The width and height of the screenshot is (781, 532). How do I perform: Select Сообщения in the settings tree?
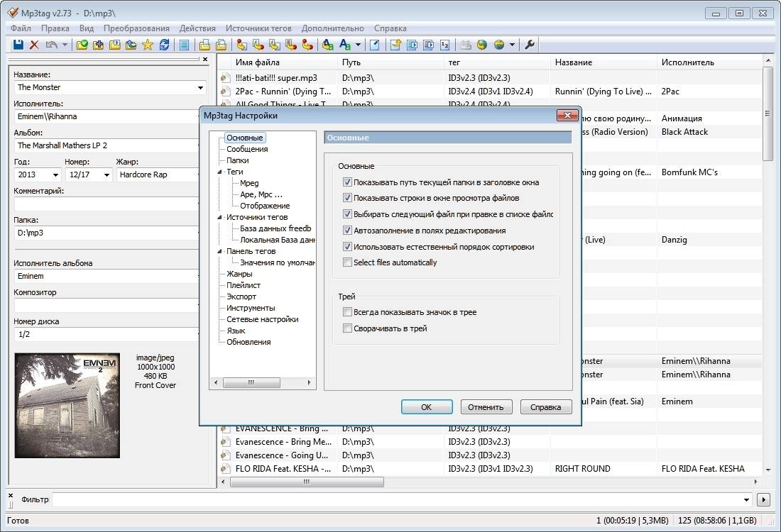point(247,149)
